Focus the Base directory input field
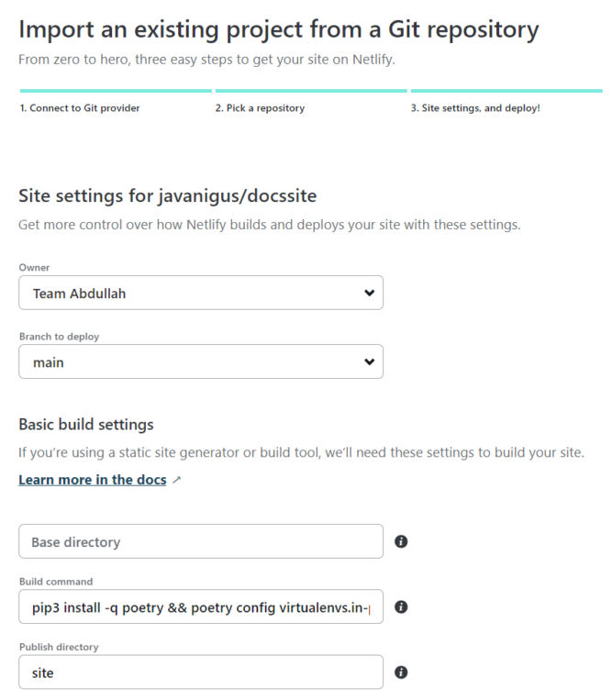 [201, 541]
